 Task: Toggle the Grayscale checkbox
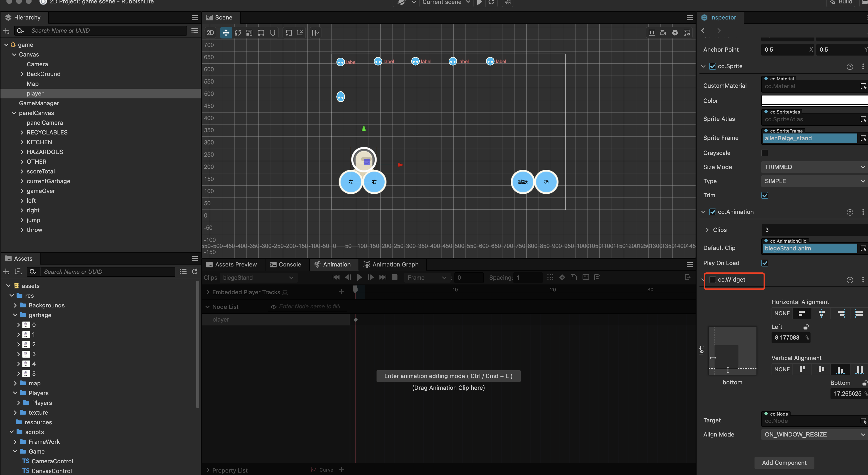(x=764, y=153)
